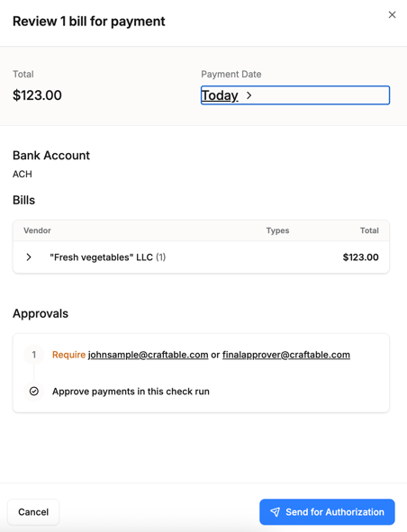The width and height of the screenshot is (407, 532).
Task: Click the Total column header in Bills table
Action: pyautogui.click(x=369, y=230)
